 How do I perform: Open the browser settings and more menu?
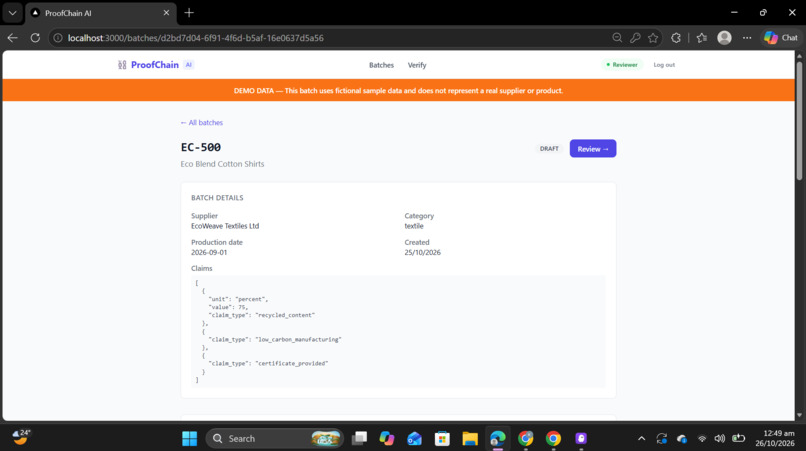coord(747,38)
